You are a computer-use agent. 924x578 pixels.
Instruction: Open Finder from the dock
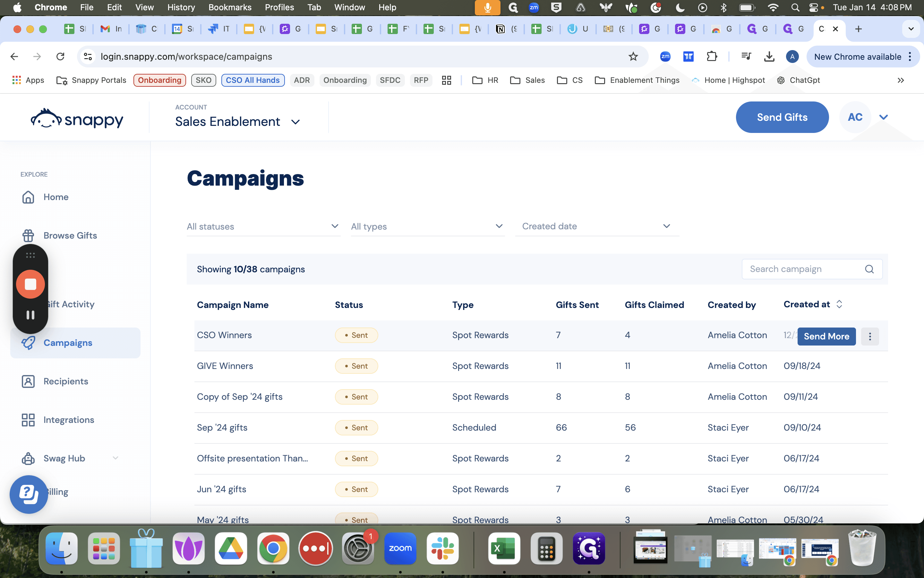[x=62, y=548]
